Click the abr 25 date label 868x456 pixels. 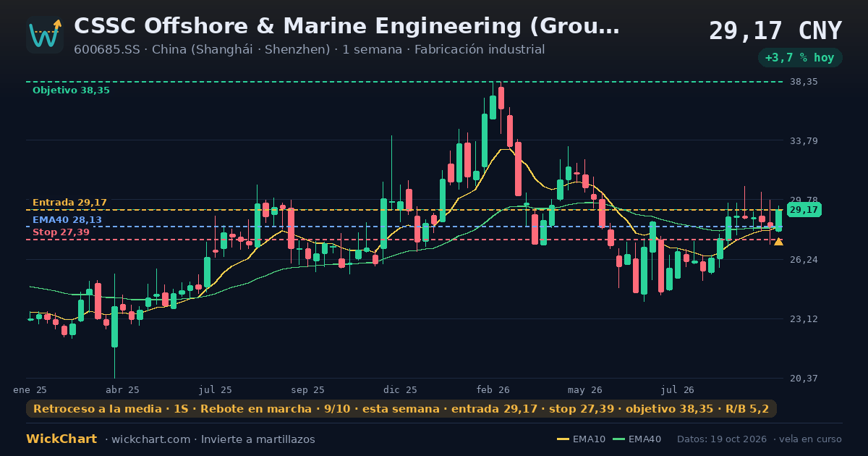pos(122,389)
